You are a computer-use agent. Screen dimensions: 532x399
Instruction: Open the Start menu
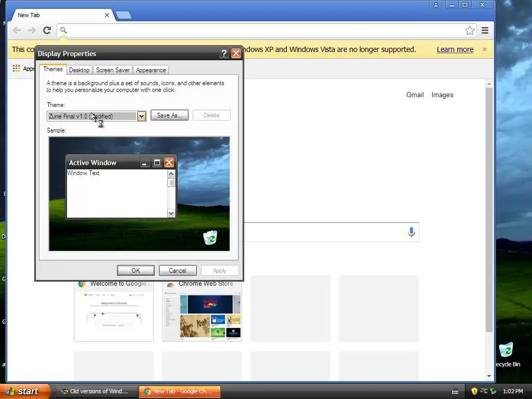(x=25, y=391)
